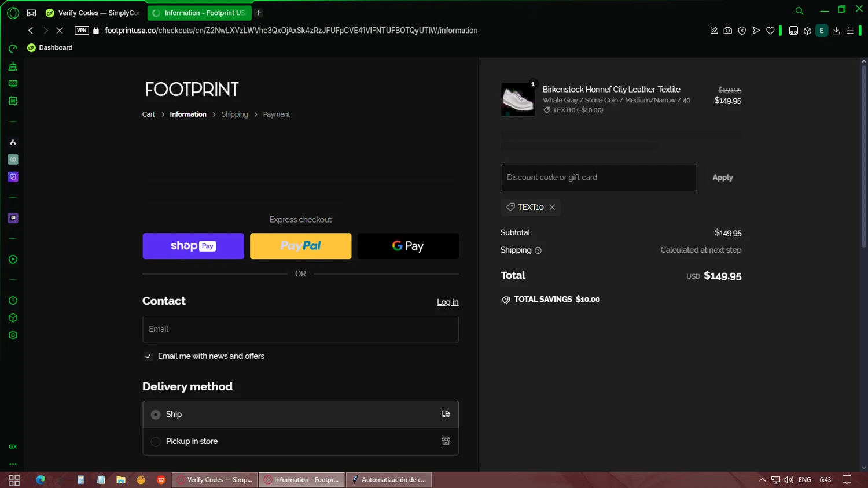Take a snapshot with camera icon
This screenshot has height=488, width=868.
coord(728,31)
